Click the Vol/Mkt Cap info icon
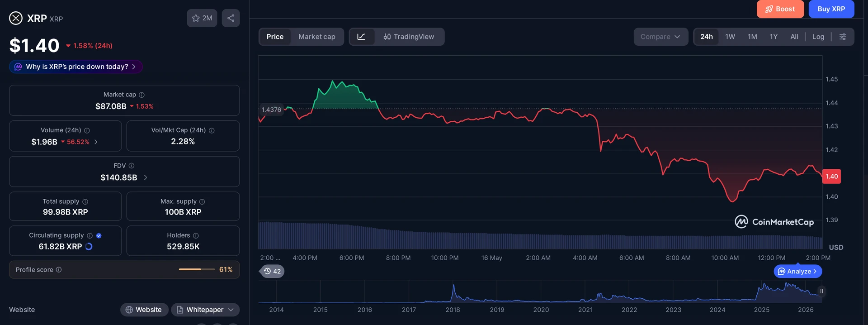The height and width of the screenshot is (325, 868). coord(212,130)
